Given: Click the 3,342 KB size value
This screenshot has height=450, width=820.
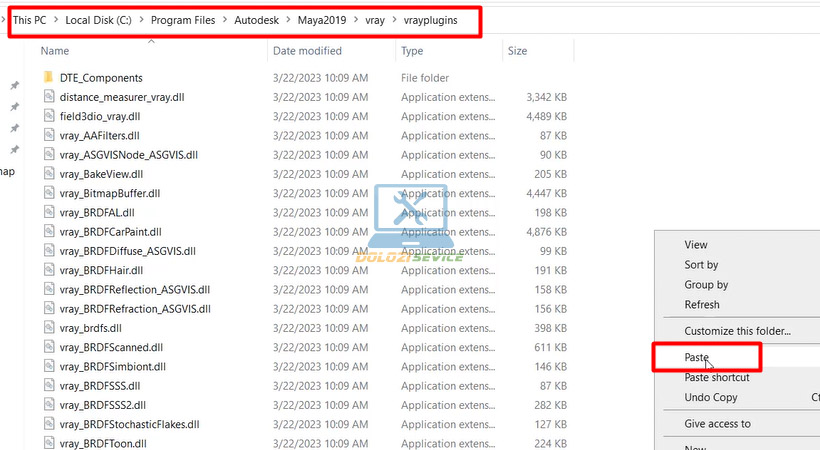Looking at the screenshot, I should tap(546, 97).
